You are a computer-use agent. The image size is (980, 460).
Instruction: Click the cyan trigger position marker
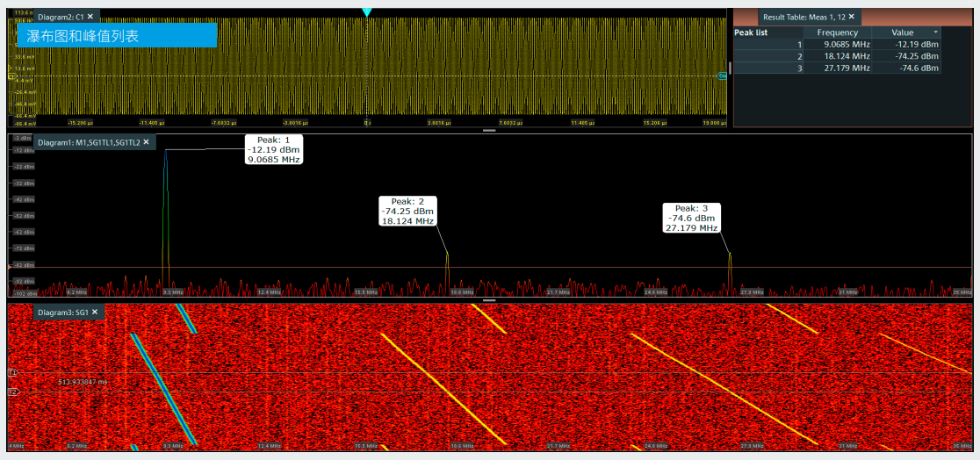pos(367,11)
